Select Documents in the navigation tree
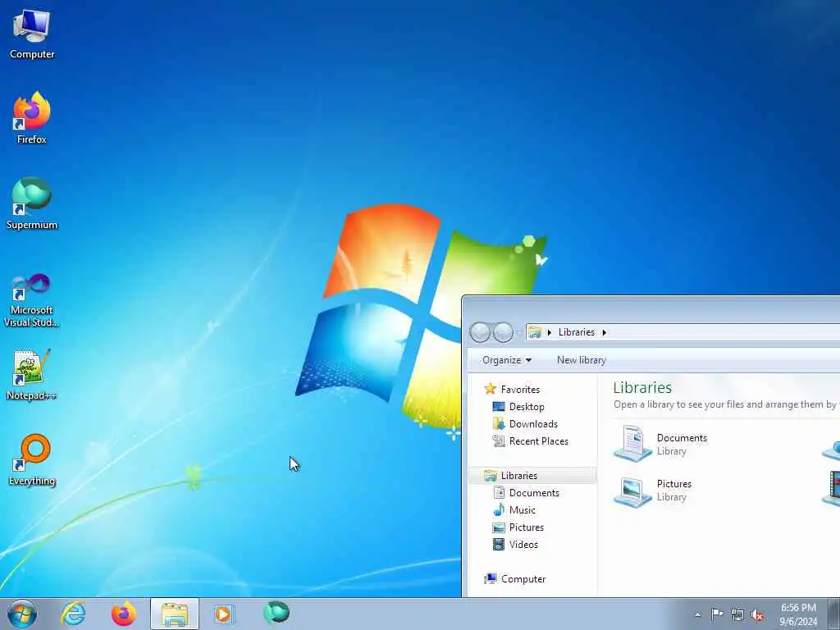840x630 pixels. [x=534, y=493]
